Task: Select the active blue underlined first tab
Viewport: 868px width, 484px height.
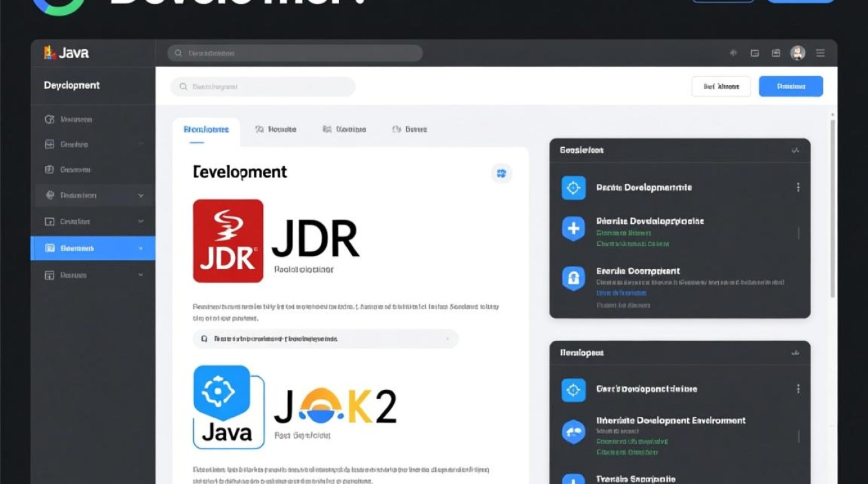Action: pos(206,130)
